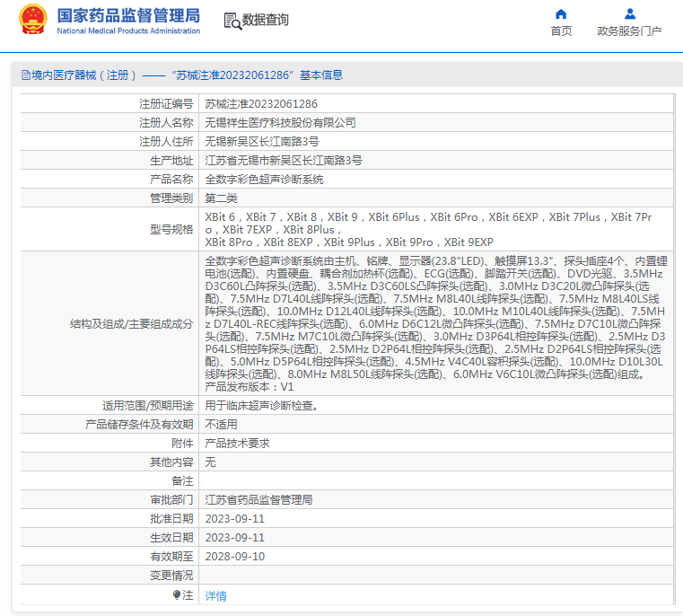Click the 政务服务门户 person icon
683x616 pixels.
629,13
